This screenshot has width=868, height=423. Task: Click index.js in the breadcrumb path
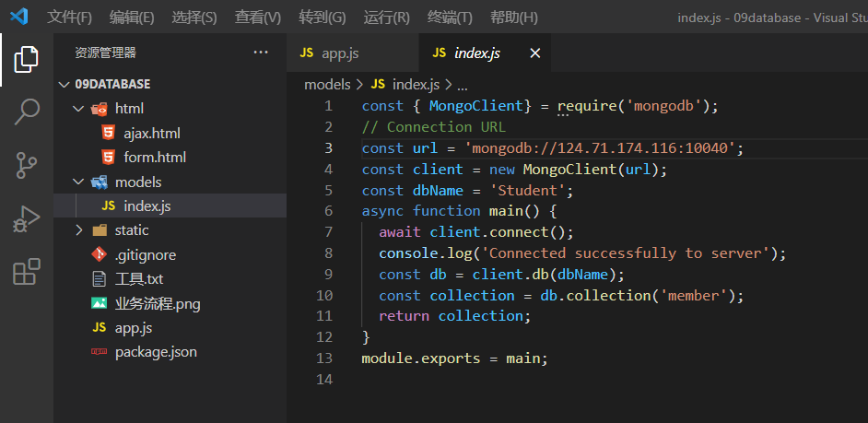pyautogui.click(x=416, y=85)
